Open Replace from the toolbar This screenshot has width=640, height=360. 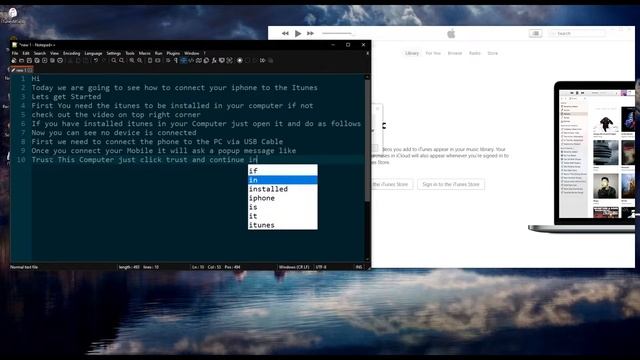point(122,60)
